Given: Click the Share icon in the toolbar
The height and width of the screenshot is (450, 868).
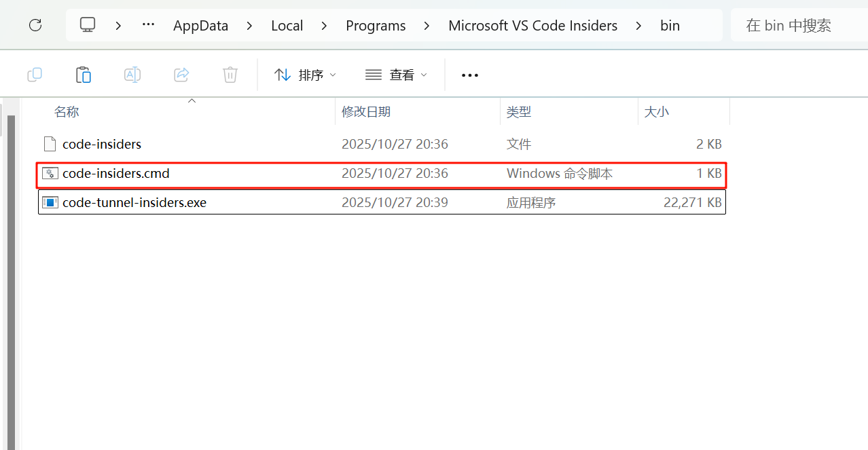Looking at the screenshot, I should pyautogui.click(x=181, y=75).
